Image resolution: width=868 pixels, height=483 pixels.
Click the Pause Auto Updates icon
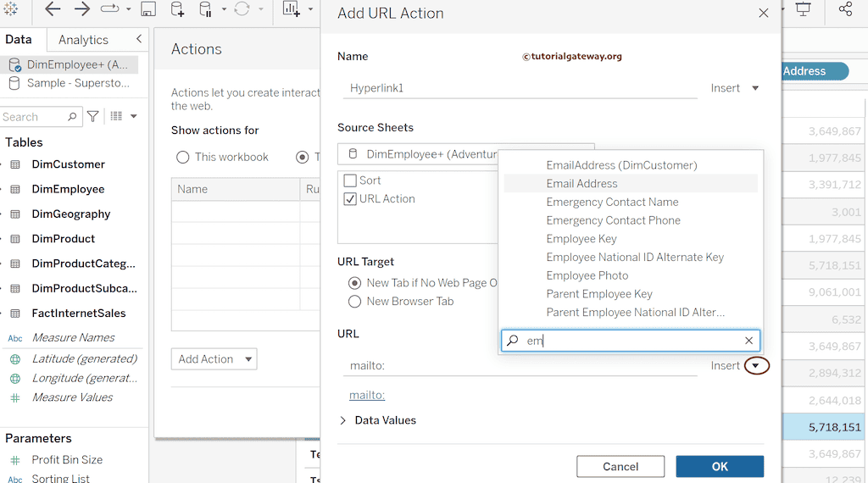(205, 9)
